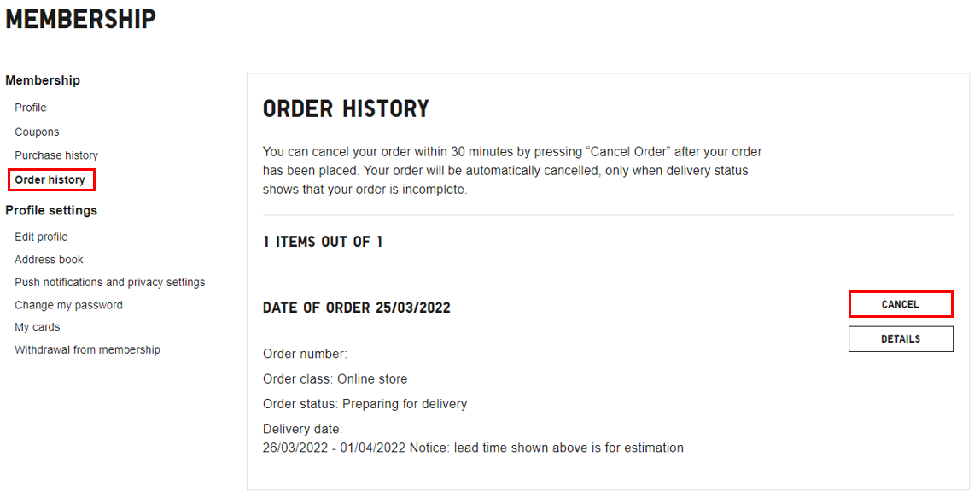980x498 pixels.
Task: Click the Membership sidebar section heading
Action: click(x=43, y=80)
